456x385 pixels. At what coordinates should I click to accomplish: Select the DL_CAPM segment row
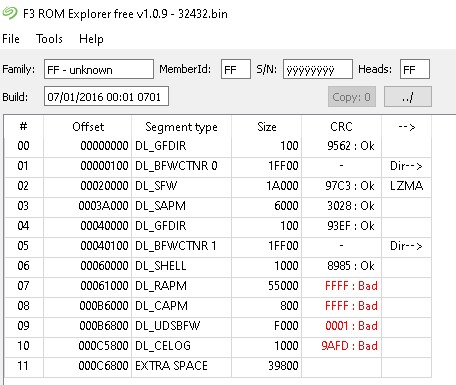pyautogui.click(x=218, y=306)
